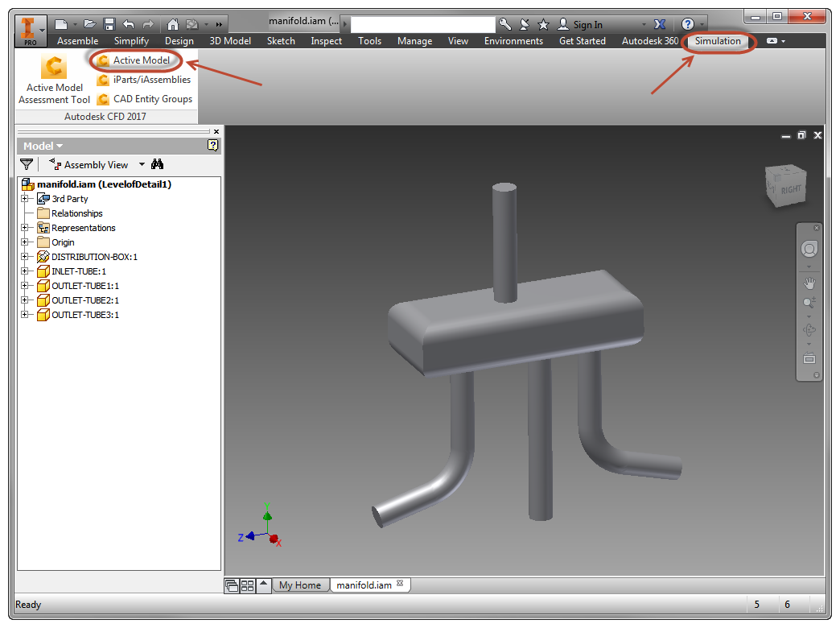The image size is (840, 628).
Task: Click the ViewCube RIGHT face
Action: 789,190
